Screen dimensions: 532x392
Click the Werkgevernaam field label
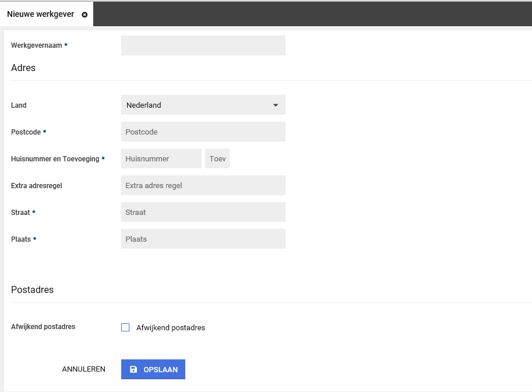[x=36, y=45]
